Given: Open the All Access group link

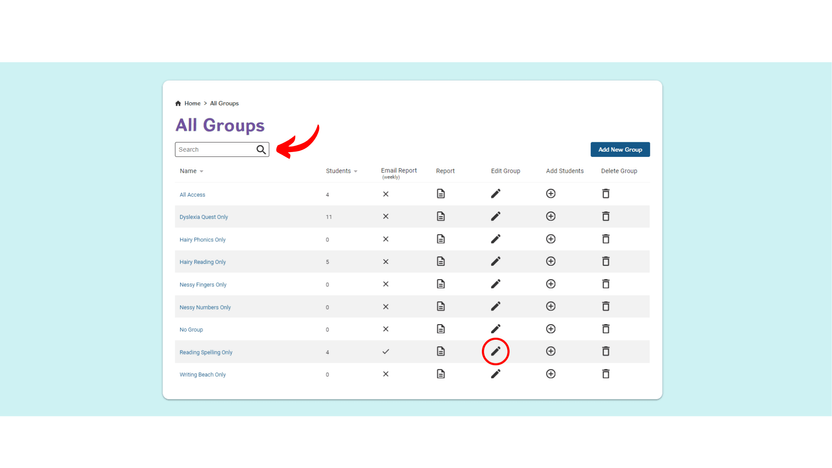Looking at the screenshot, I should coord(192,195).
